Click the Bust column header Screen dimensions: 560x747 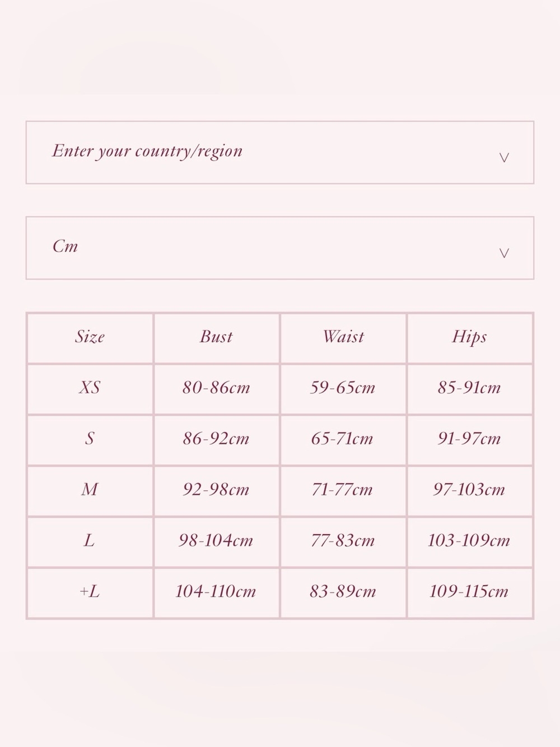(216, 336)
